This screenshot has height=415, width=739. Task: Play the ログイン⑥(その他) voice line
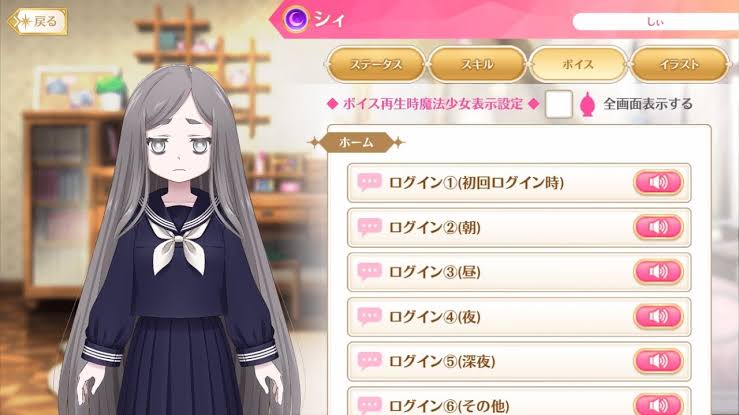[658, 405]
